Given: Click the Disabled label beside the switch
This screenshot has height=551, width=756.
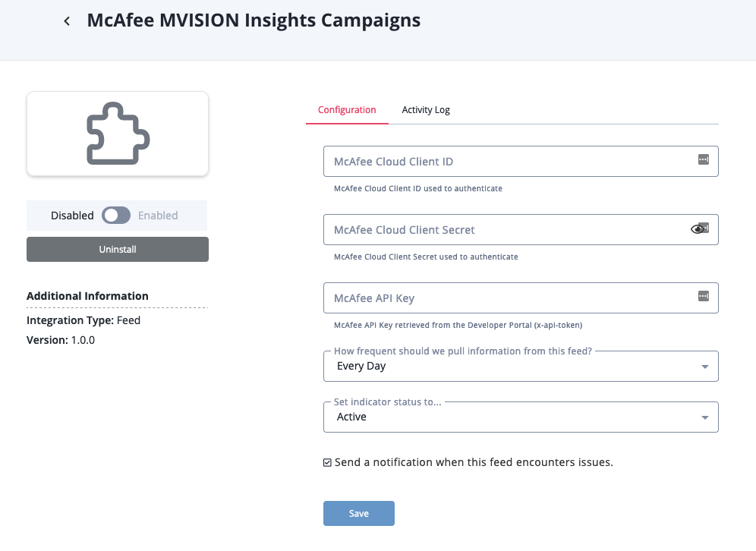Looking at the screenshot, I should (x=72, y=216).
